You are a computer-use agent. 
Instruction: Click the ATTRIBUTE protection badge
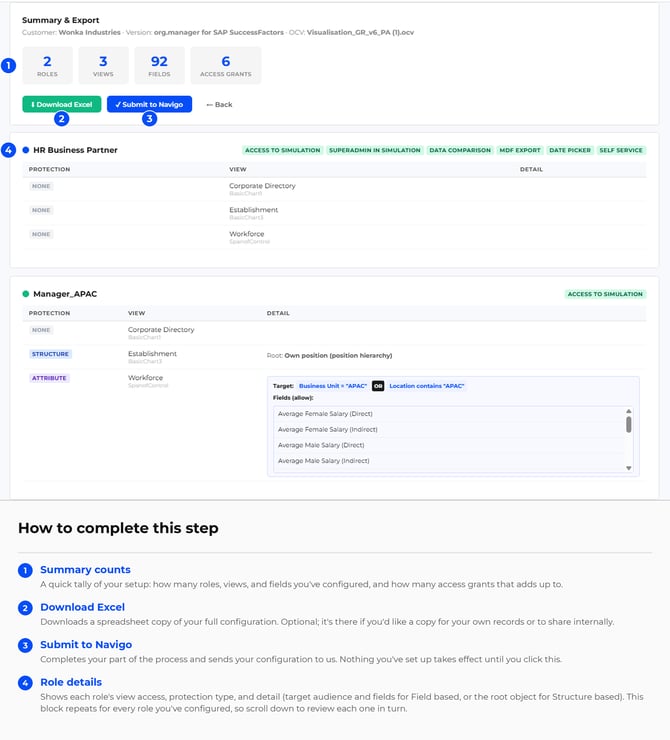[x=49, y=378]
